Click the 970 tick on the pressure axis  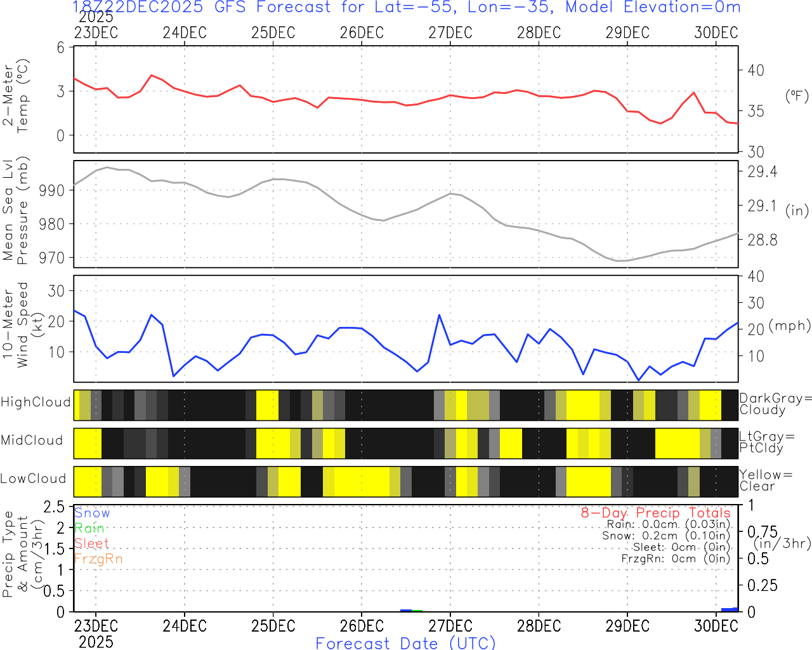coord(53,258)
